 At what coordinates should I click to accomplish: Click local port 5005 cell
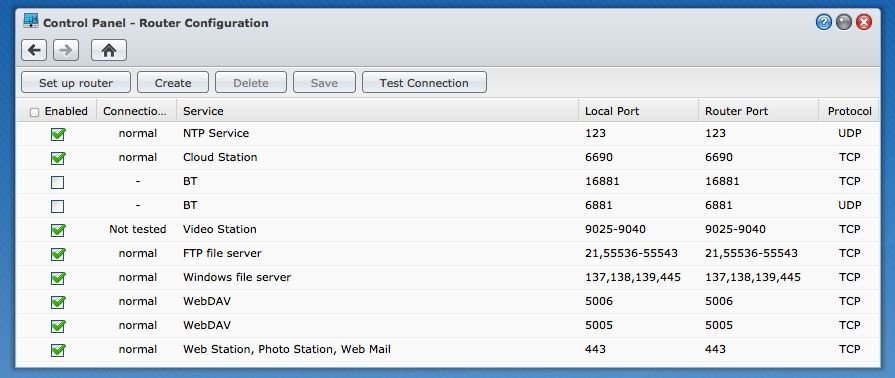pos(599,325)
